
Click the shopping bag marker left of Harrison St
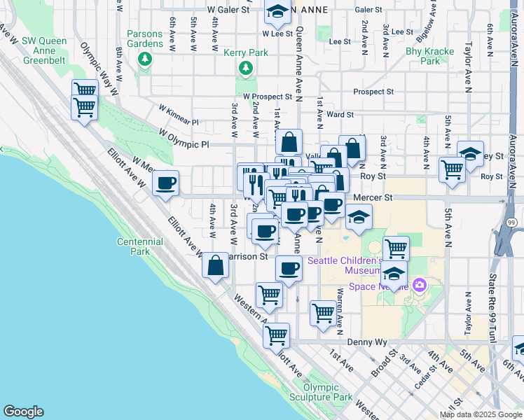[215, 266]
